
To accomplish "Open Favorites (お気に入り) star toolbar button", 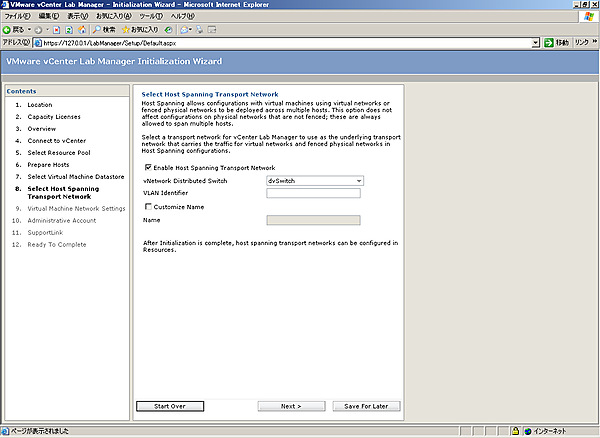I will coord(140,30).
